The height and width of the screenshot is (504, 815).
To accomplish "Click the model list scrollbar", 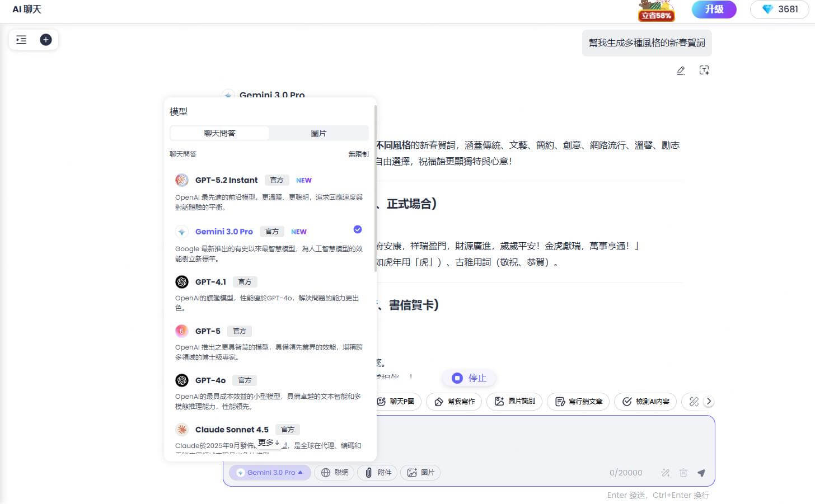I will [375, 189].
